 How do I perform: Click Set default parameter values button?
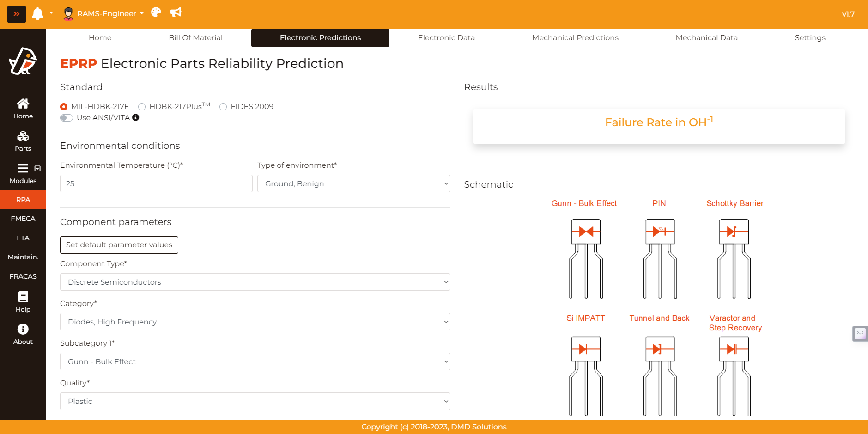point(119,245)
